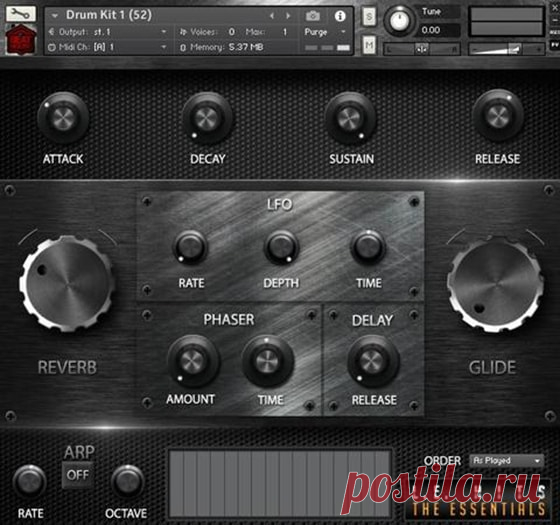The width and height of the screenshot is (560, 525).
Task: Click the large REVERB knob
Action: (x=67, y=284)
